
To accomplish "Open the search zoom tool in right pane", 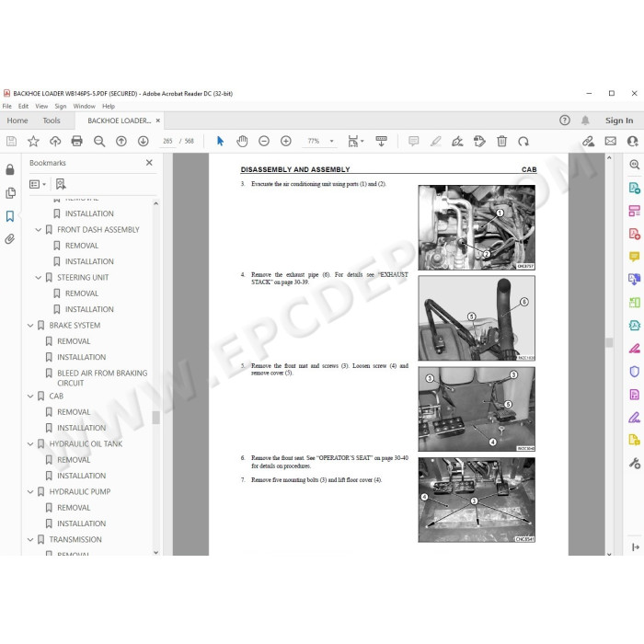I will click(x=635, y=165).
